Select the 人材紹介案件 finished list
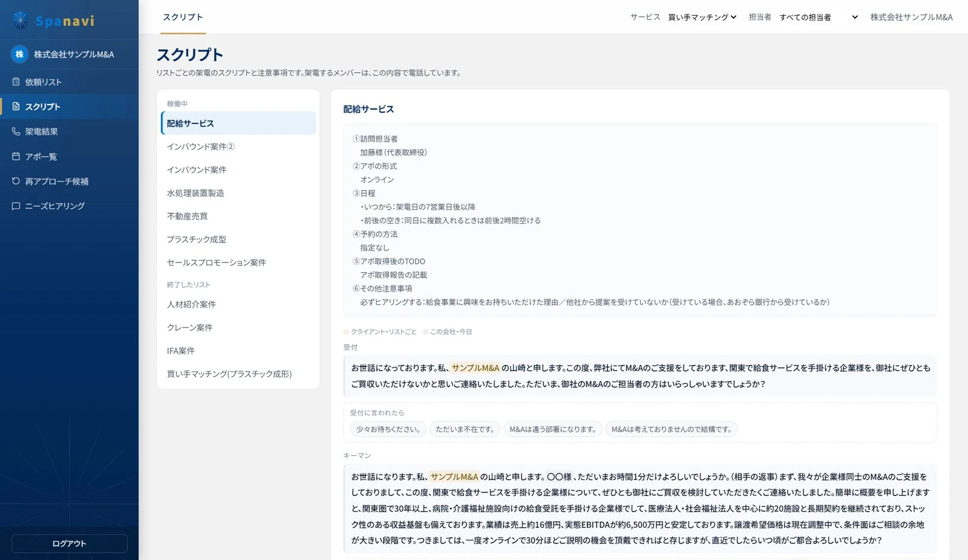Image resolution: width=968 pixels, height=560 pixels. click(238, 304)
